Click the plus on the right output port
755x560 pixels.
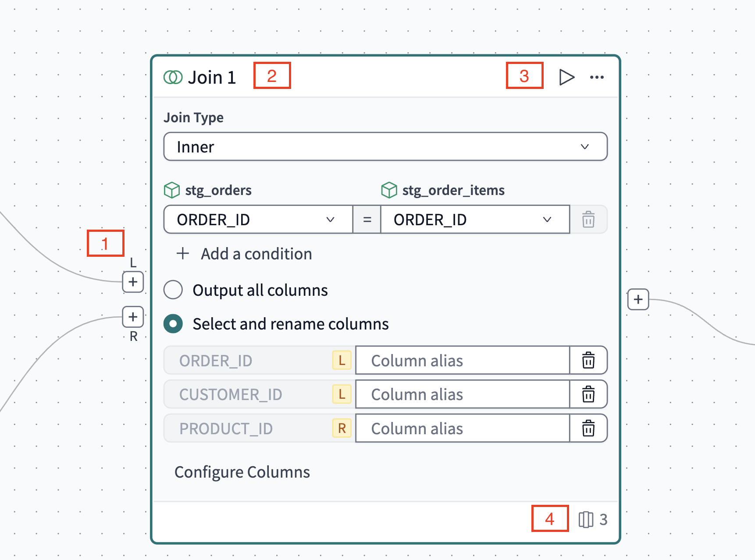click(x=638, y=299)
